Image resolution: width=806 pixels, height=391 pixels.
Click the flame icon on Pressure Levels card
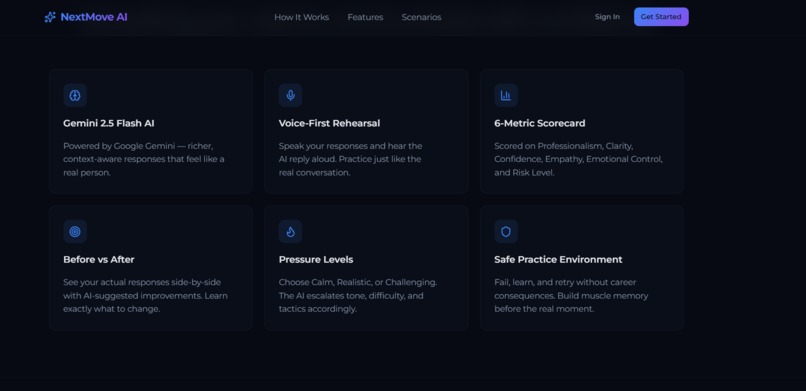[290, 232]
